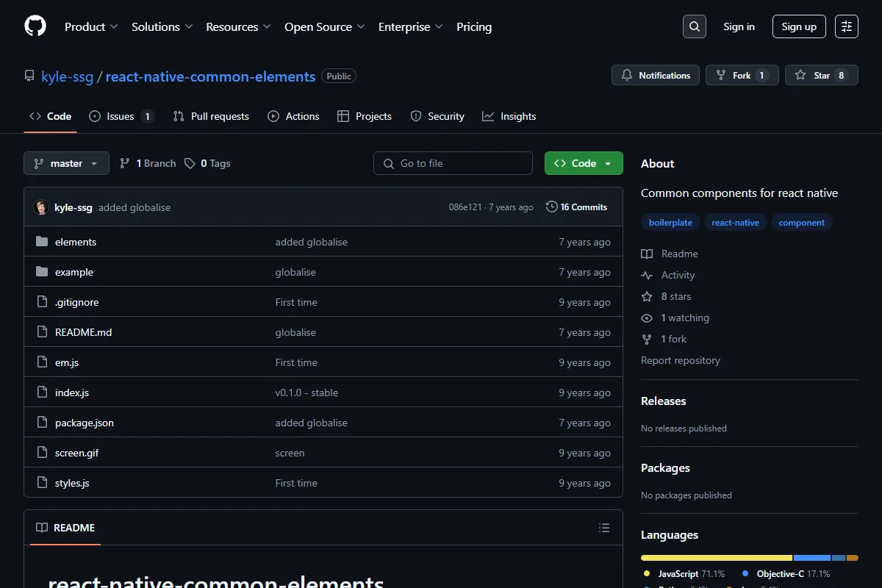Expand the Enterprise menu

click(410, 26)
